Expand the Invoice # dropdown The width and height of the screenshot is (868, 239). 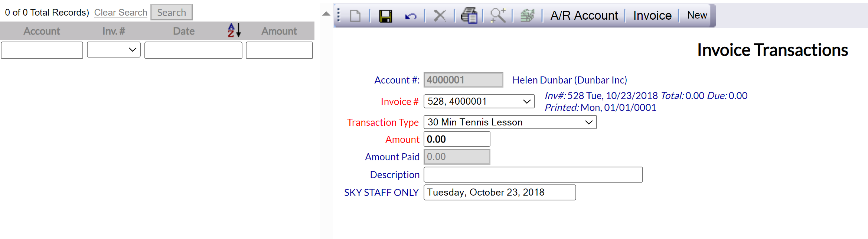point(479,101)
